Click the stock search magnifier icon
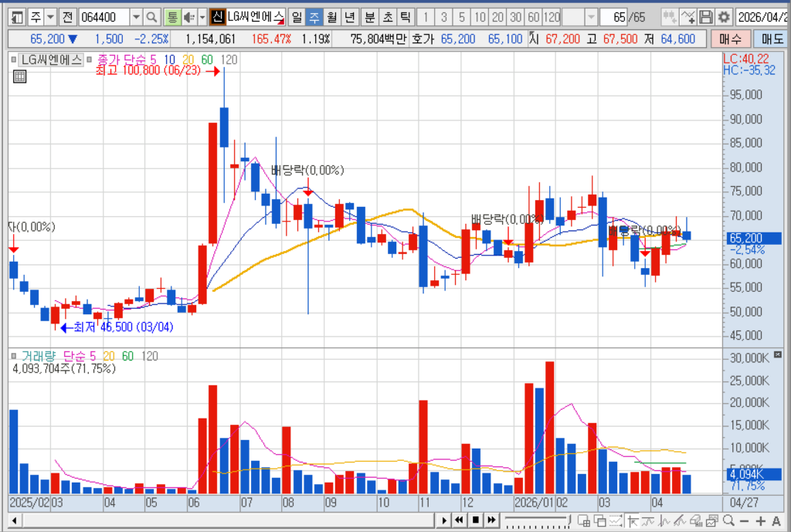This screenshot has width=791, height=532. pos(151,18)
